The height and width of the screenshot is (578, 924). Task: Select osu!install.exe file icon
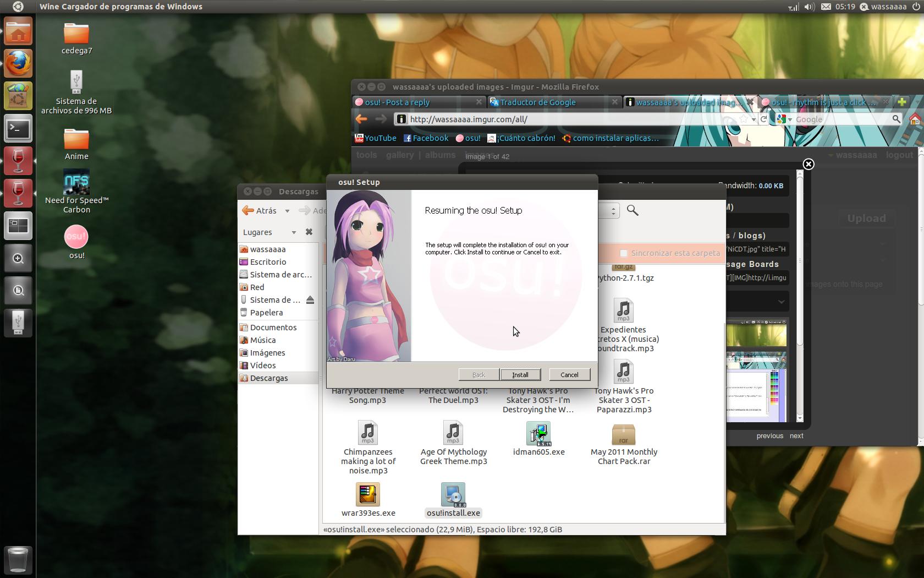tap(454, 500)
